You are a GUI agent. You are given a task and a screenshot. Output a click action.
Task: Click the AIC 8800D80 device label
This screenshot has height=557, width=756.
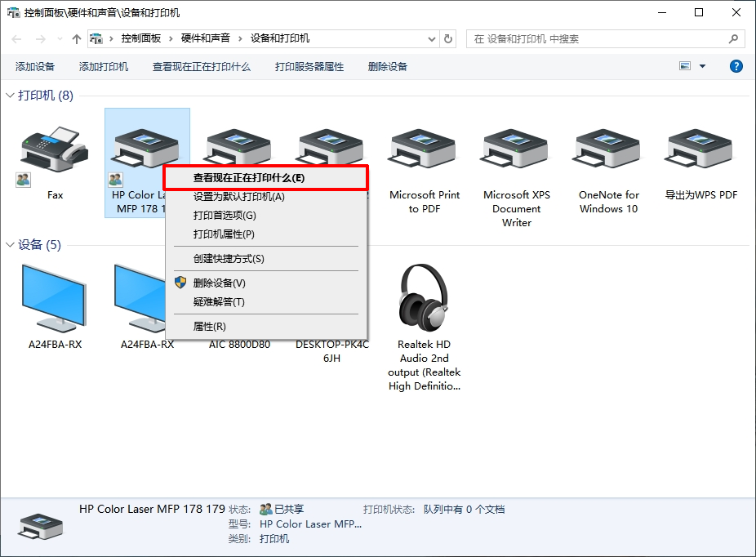click(240, 345)
